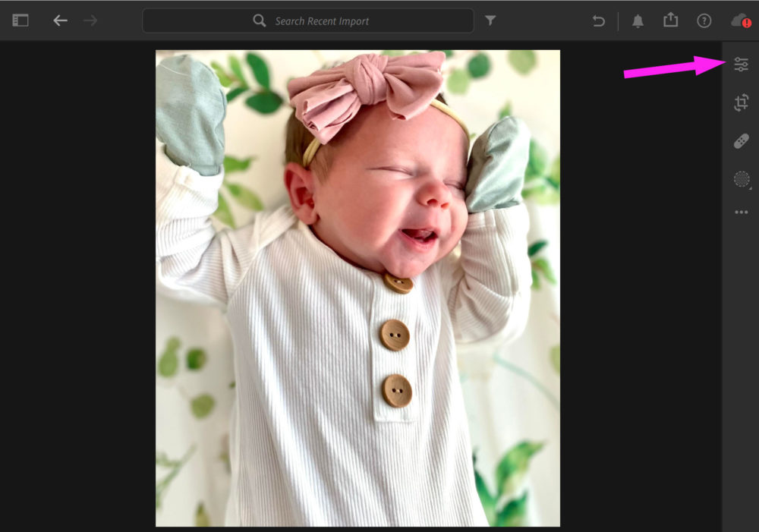759x532 pixels.
Task: Select the Healing Brush bandage tool
Action: click(741, 141)
